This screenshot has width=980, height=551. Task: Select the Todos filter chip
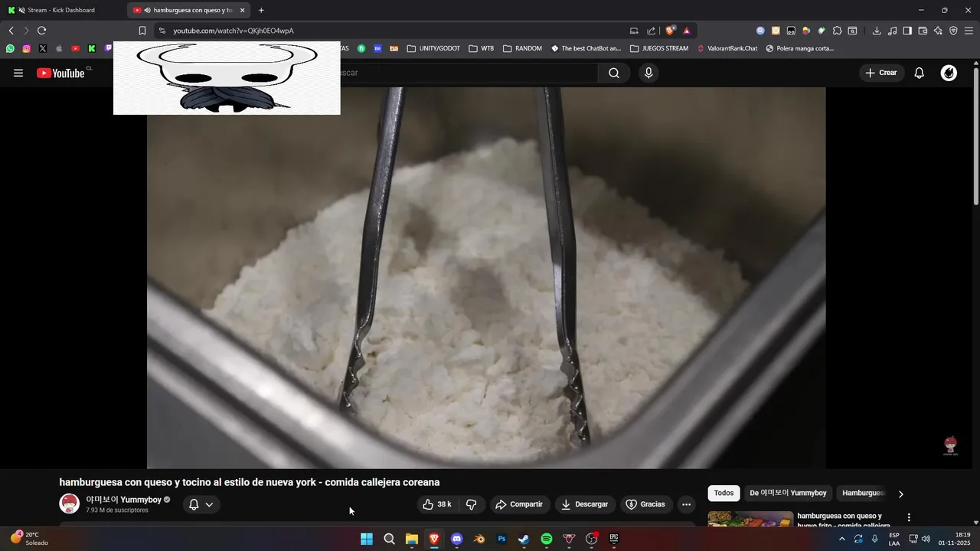724,494
